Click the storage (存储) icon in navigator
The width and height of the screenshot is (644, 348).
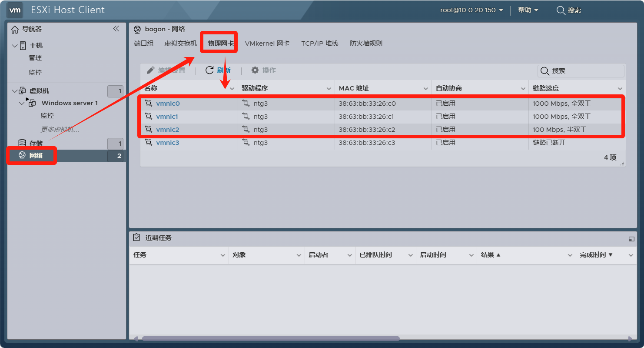pos(22,143)
